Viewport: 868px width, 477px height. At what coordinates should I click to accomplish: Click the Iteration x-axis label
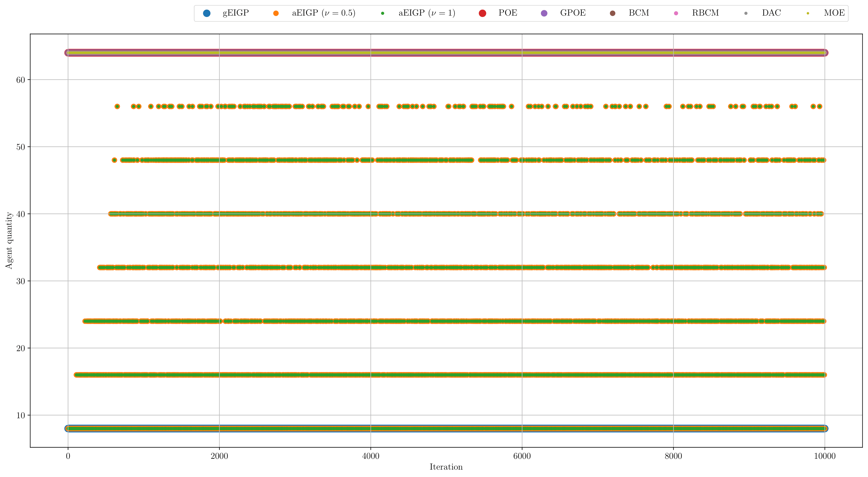pos(446,467)
